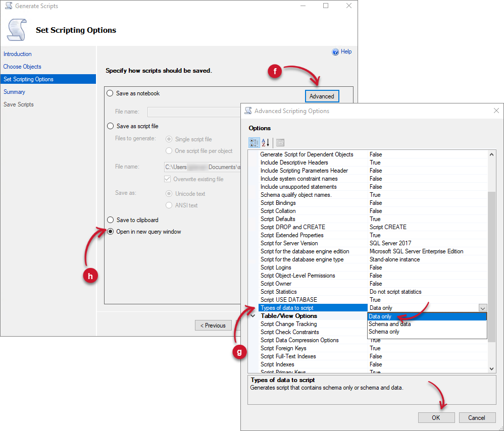504x431 pixels.
Task: Go to the Introduction step
Action: [x=17, y=54]
